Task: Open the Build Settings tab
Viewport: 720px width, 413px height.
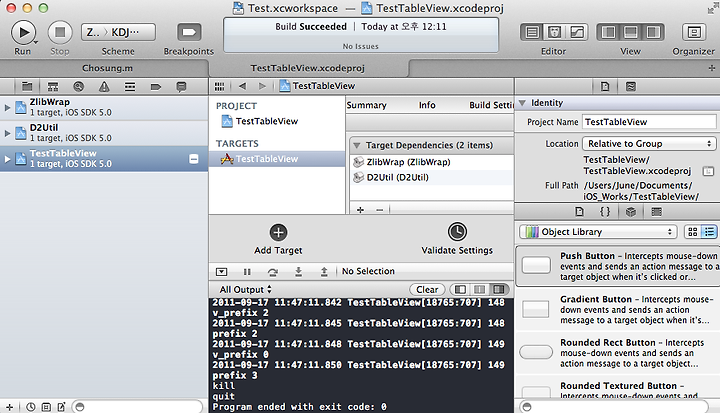Action: pyautogui.click(x=491, y=105)
